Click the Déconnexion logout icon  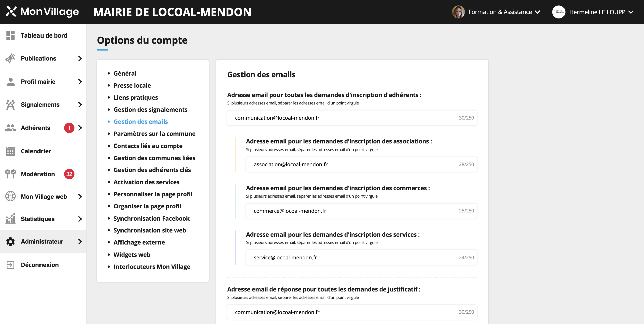[10, 265]
